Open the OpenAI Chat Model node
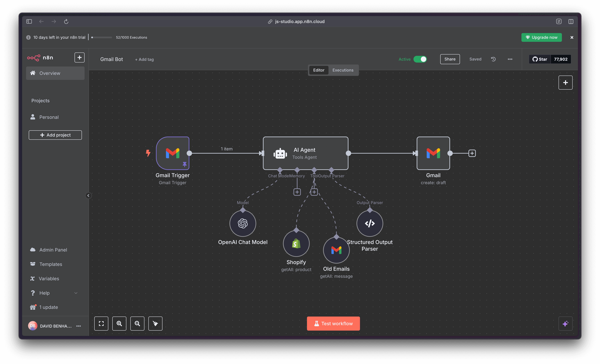Screen dimensions: 600x364 (x=243, y=223)
